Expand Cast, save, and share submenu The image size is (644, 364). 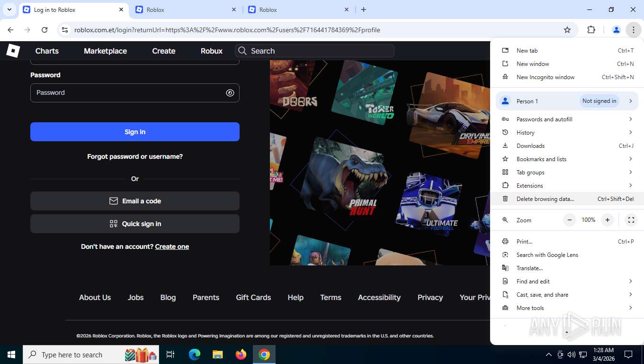point(567,295)
